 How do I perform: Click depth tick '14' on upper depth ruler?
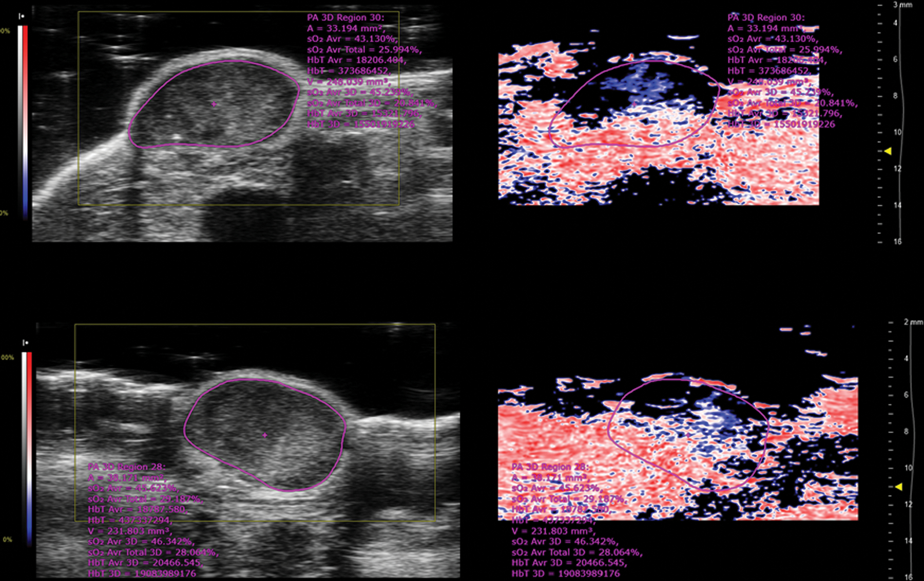(x=897, y=205)
